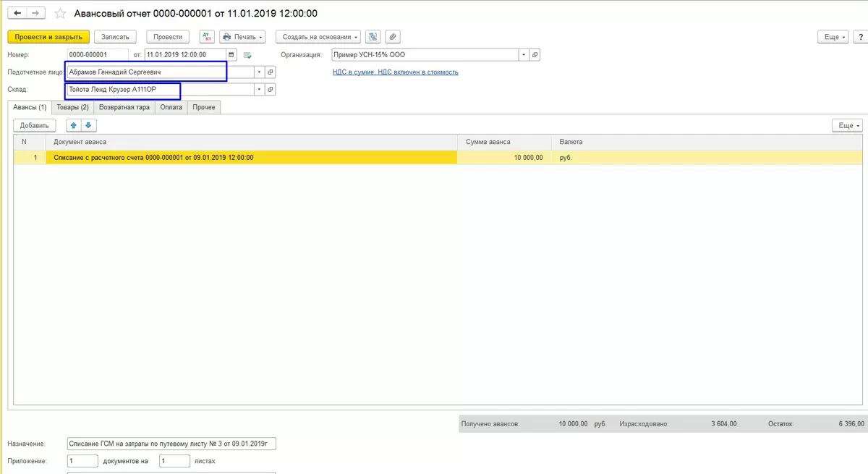
Task: Expand Создать на основании menu
Action: [x=318, y=36]
